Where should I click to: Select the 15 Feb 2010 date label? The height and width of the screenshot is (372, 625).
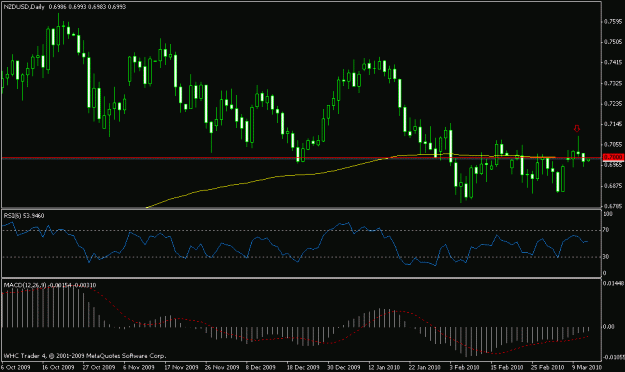coord(507,367)
